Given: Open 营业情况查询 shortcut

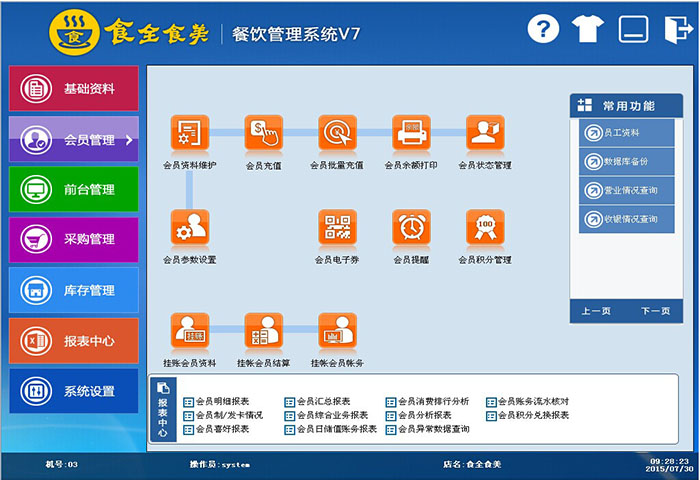Looking at the screenshot, I should (x=626, y=190).
